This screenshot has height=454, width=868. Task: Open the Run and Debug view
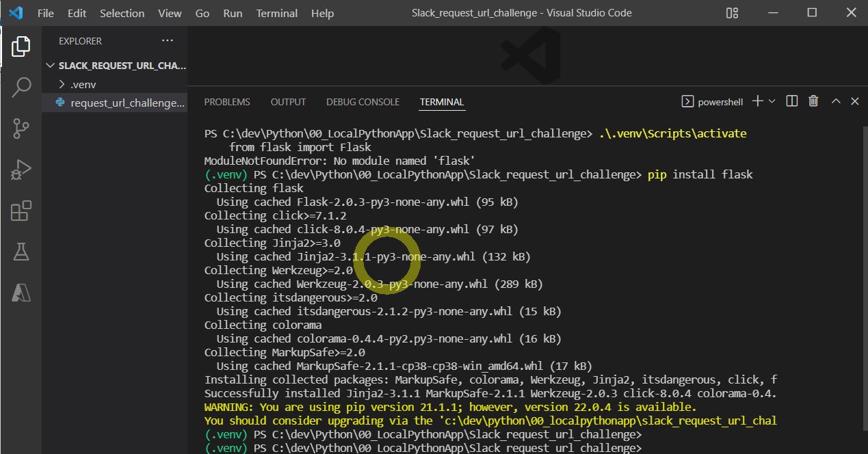point(21,170)
